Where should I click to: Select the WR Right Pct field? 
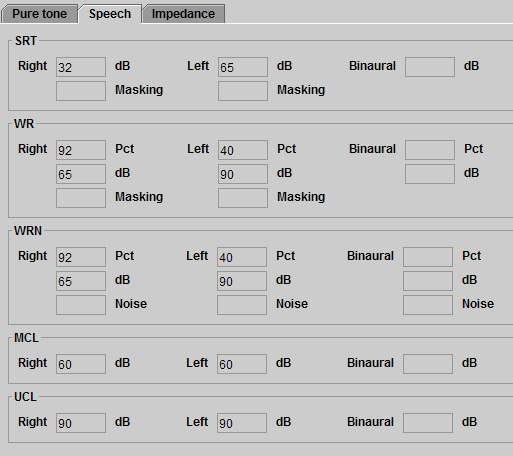(x=81, y=150)
